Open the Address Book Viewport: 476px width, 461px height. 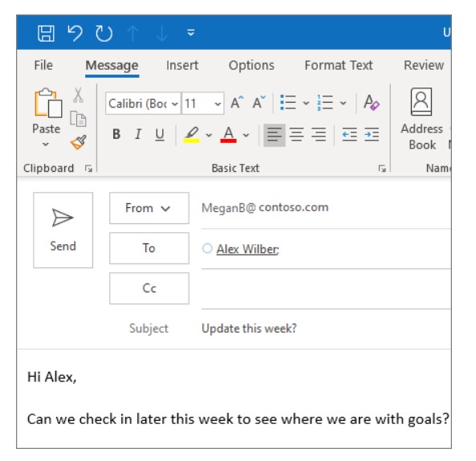(x=421, y=119)
